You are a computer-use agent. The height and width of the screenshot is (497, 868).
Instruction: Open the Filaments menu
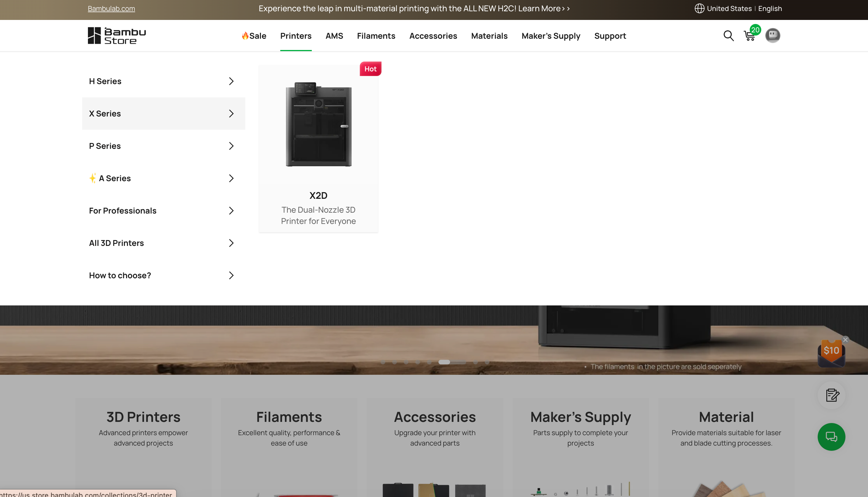[x=376, y=36]
